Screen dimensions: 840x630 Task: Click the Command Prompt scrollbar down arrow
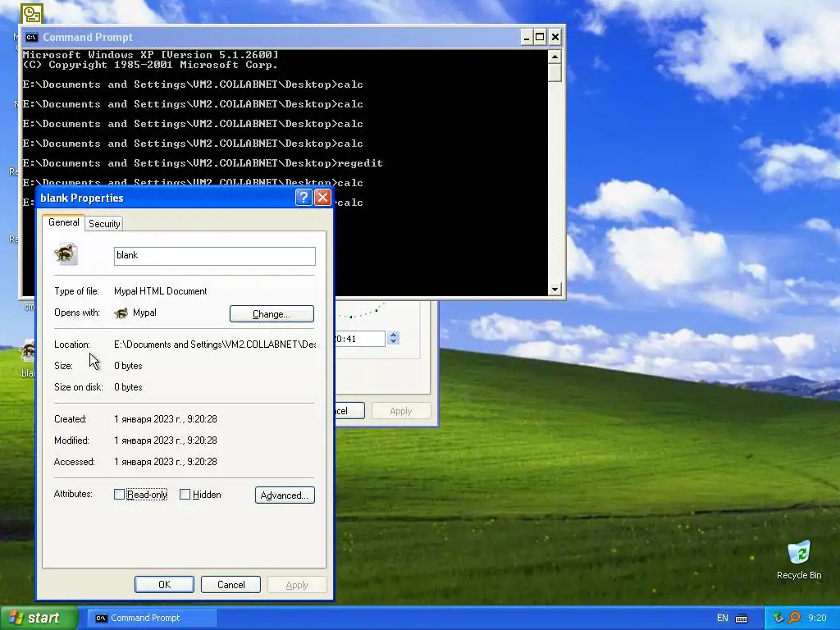(555, 290)
